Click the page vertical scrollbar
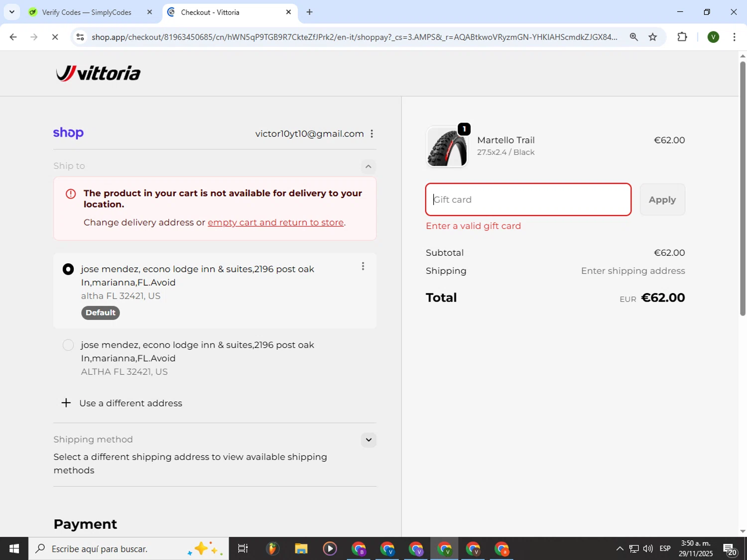This screenshot has width=747, height=560. click(743, 189)
